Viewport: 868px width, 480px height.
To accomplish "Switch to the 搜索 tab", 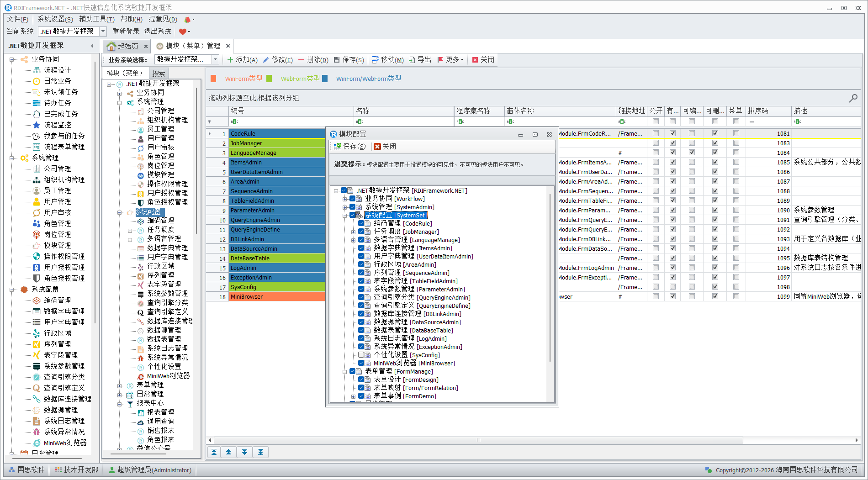I will coord(159,74).
